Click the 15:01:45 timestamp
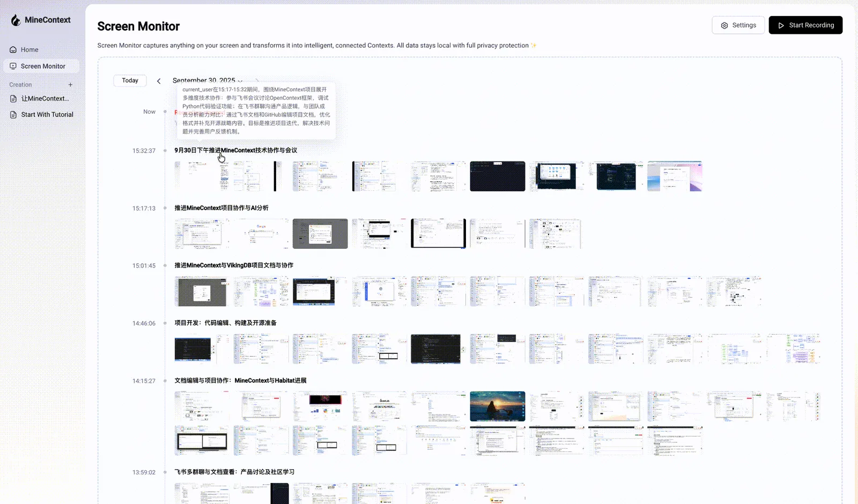 point(144,266)
